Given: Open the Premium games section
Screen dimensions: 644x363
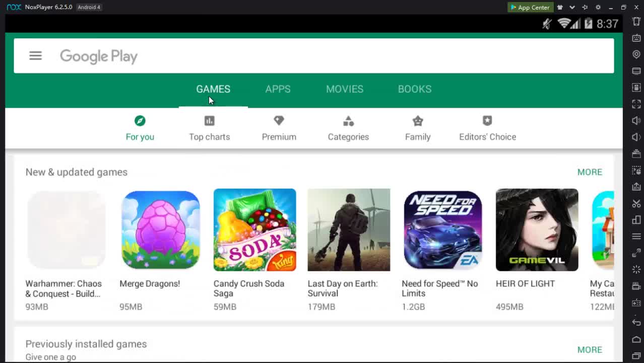Looking at the screenshot, I should click(x=279, y=128).
